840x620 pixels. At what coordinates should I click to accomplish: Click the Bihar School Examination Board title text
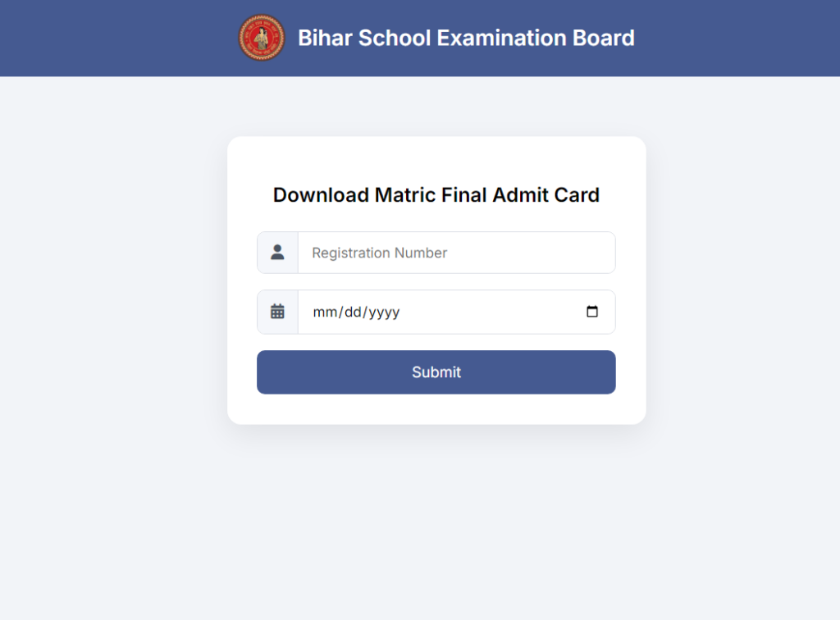click(x=467, y=38)
